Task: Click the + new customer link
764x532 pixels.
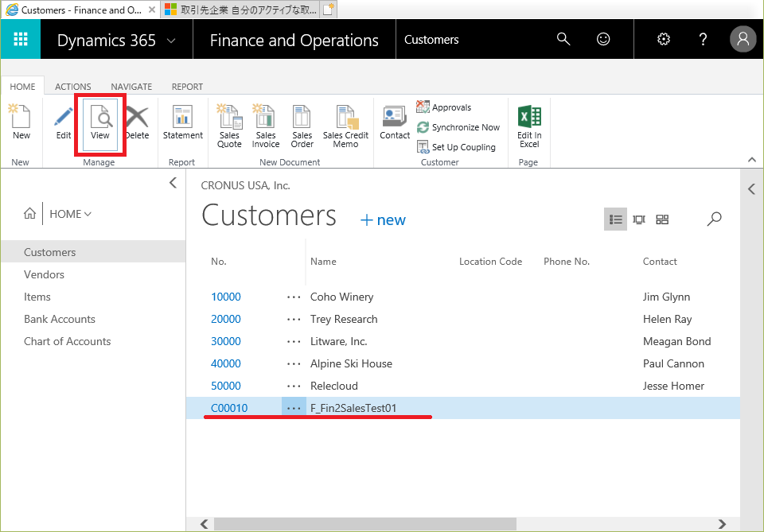Action: [x=383, y=220]
